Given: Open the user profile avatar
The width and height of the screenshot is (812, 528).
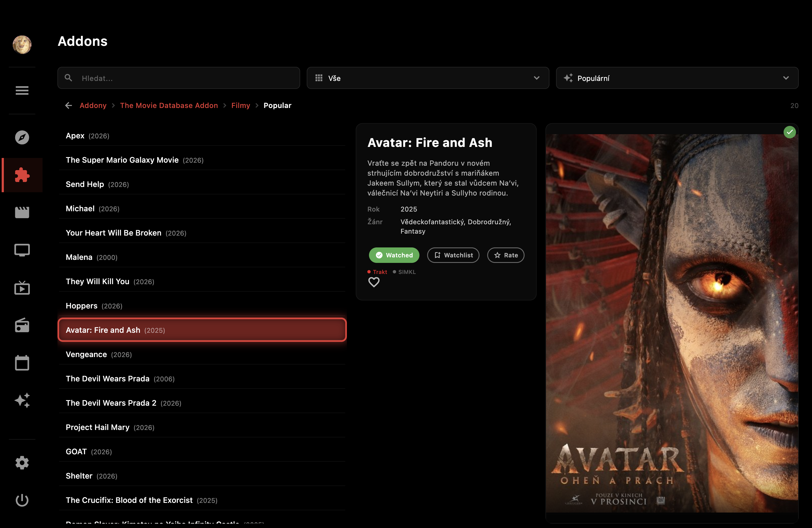Looking at the screenshot, I should [x=22, y=45].
